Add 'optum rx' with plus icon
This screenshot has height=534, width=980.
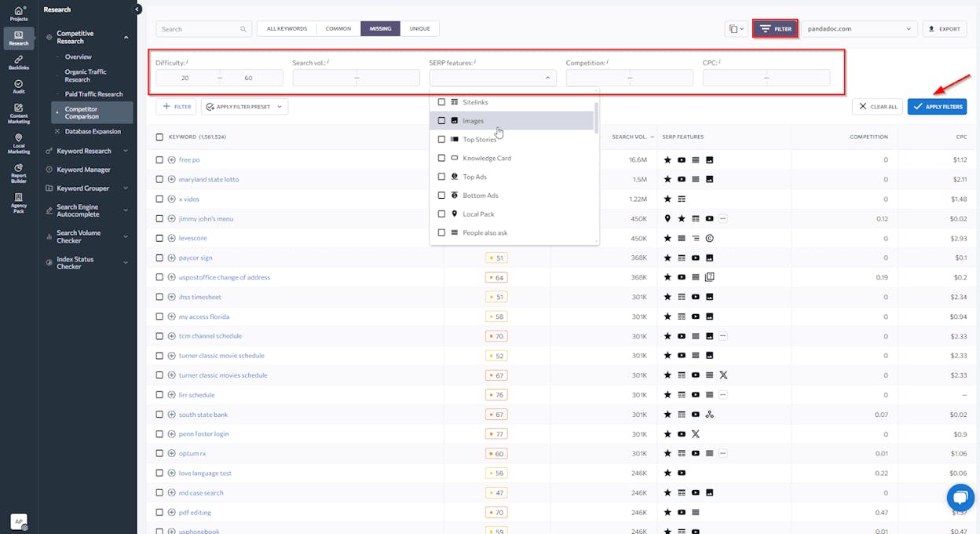[x=171, y=454]
